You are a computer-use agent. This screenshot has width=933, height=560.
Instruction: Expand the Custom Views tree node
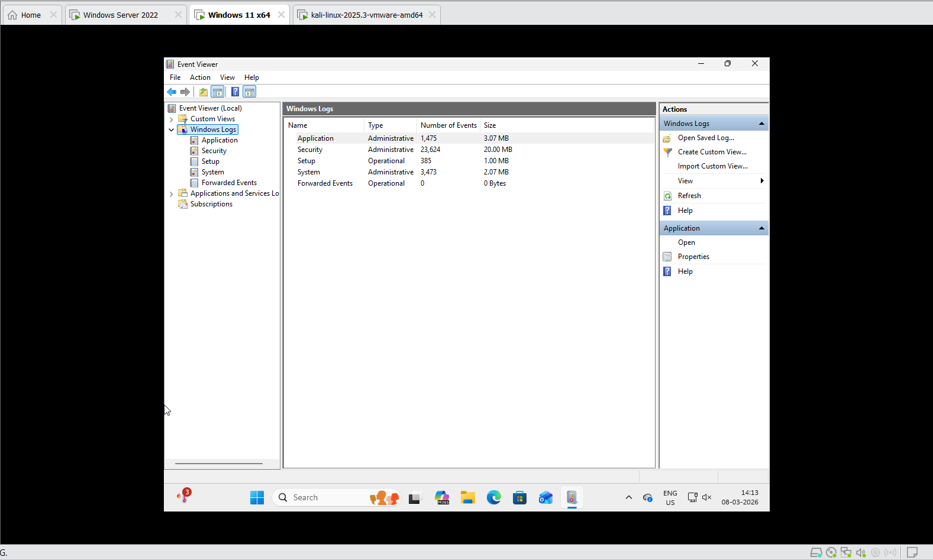(x=172, y=119)
